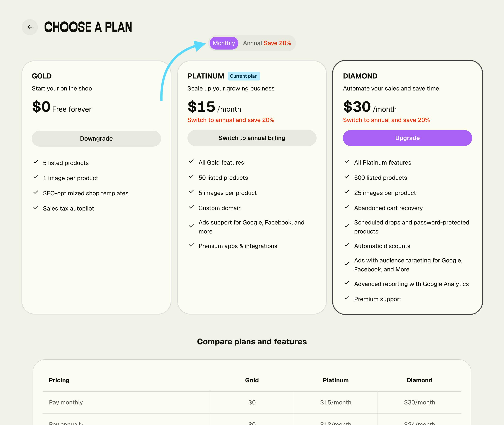Click checkmark next to Sales tax autopilot

(36, 208)
